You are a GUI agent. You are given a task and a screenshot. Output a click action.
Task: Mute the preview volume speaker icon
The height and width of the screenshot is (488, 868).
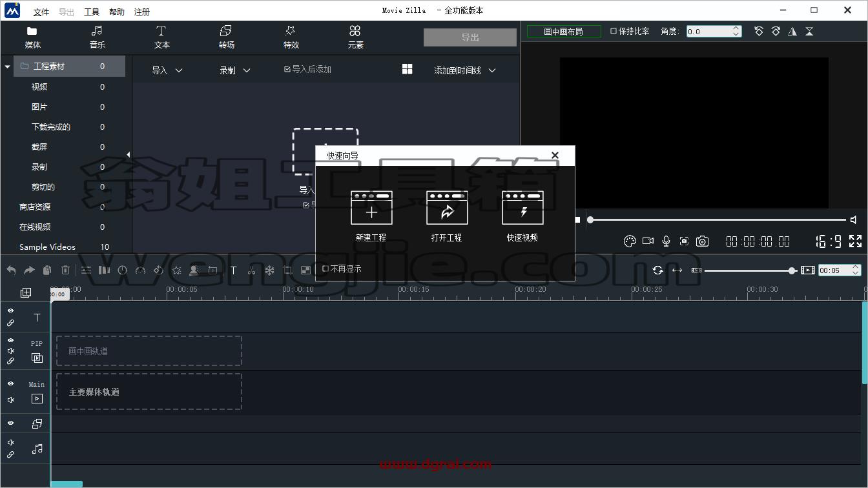tap(854, 219)
